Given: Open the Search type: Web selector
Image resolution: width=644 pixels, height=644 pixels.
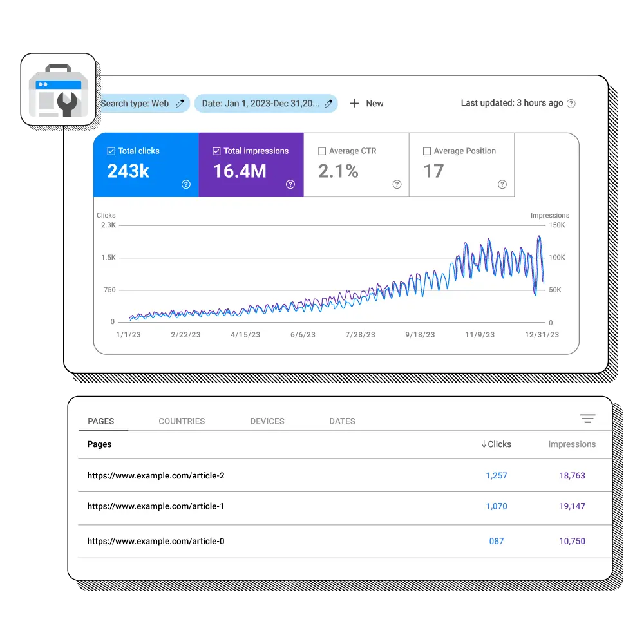Looking at the screenshot, I should [x=135, y=103].
